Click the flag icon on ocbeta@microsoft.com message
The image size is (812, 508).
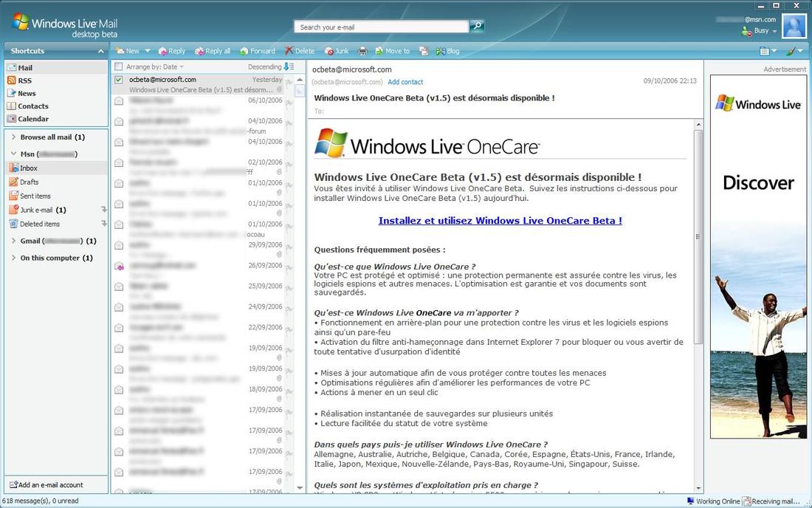point(289,83)
